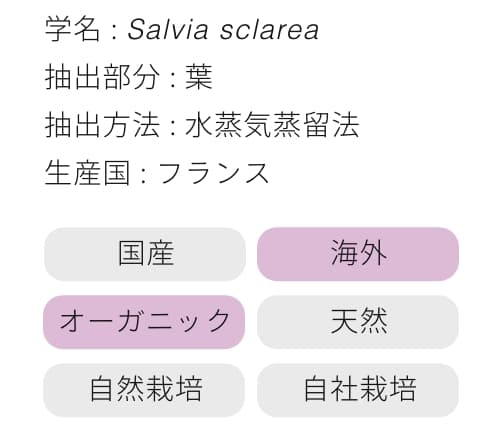Toggle the purple オーガニック tag
This screenshot has width=500, height=440.
144,322
